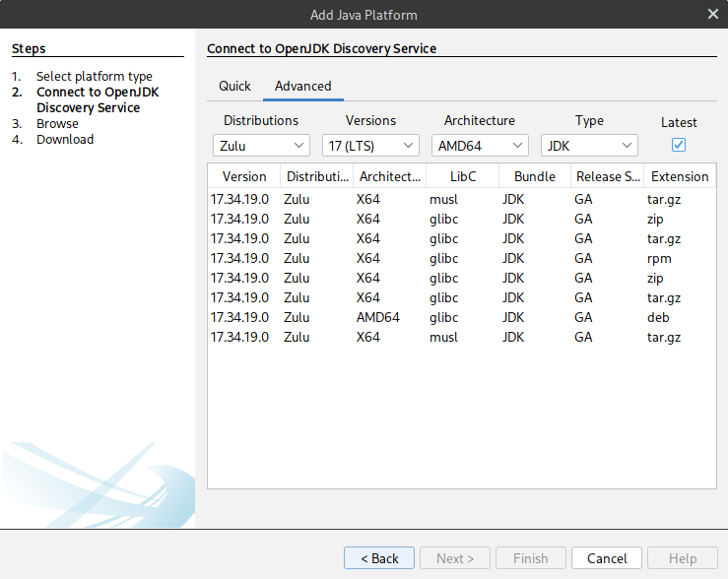
Task: Select the Advanced tab
Action: click(x=303, y=86)
